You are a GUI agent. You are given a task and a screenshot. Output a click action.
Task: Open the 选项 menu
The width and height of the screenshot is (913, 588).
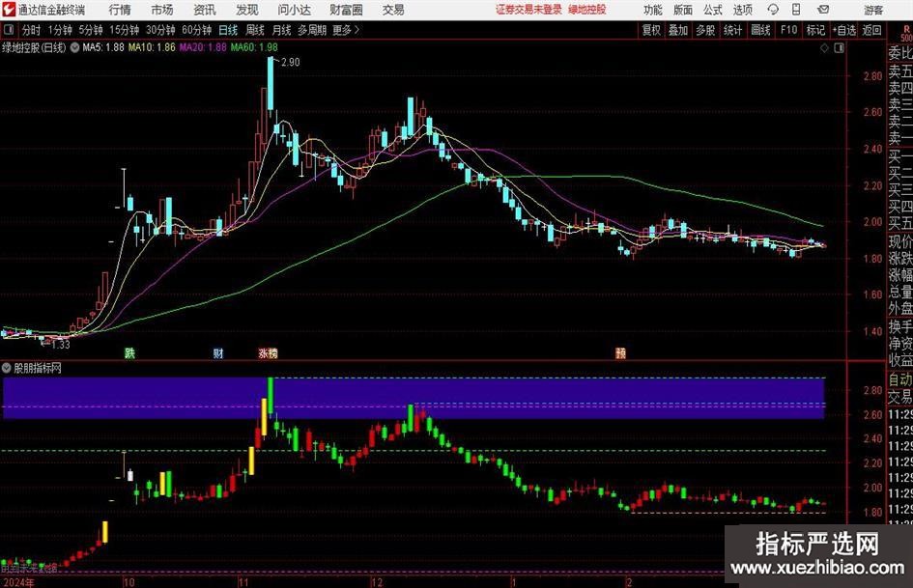tap(742, 10)
